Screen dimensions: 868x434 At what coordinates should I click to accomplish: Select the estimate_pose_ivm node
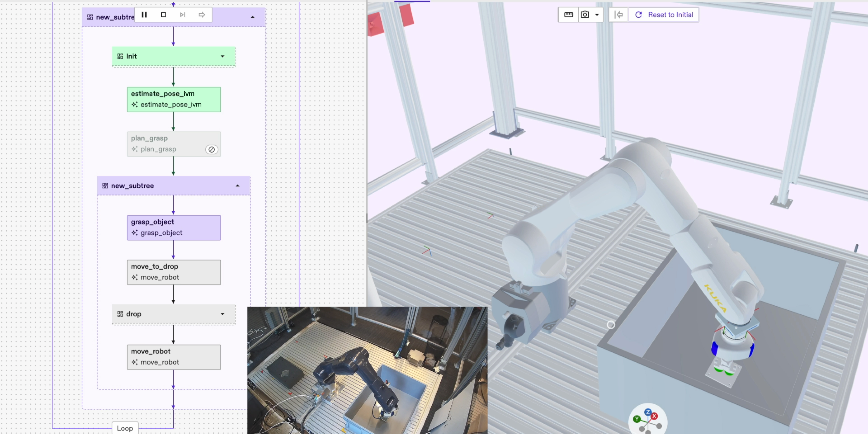click(x=174, y=99)
